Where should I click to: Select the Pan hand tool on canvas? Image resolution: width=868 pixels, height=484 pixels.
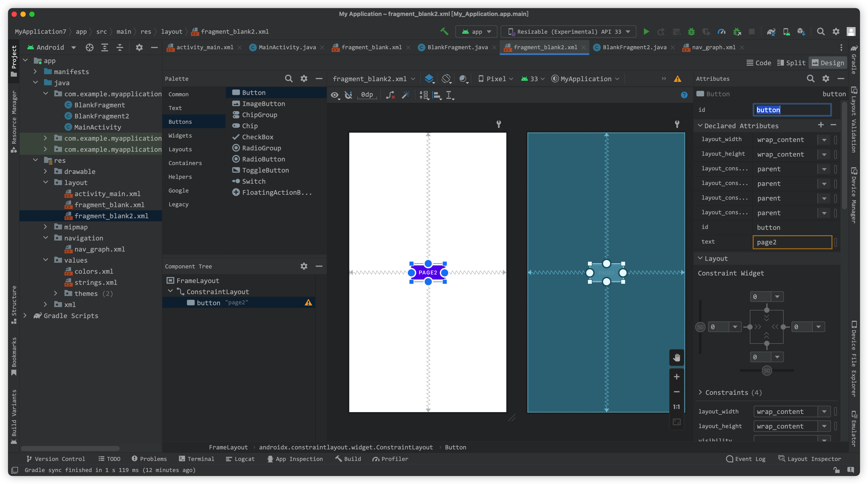pos(677,358)
